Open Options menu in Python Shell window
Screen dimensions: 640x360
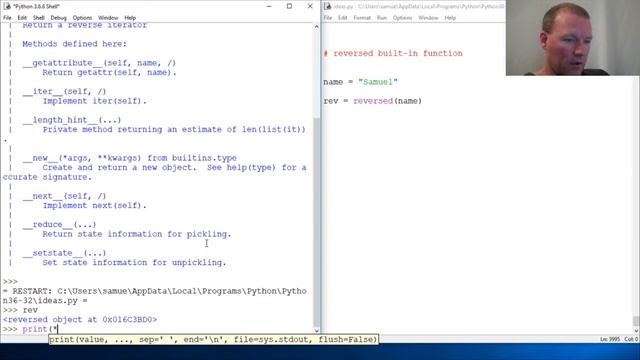pos(82,18)
